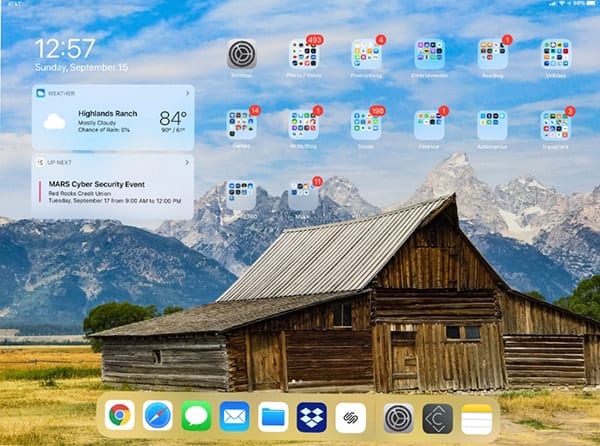Open Chrome from the dock
This screenshot has width=600, height=446.
coord(120,416)
